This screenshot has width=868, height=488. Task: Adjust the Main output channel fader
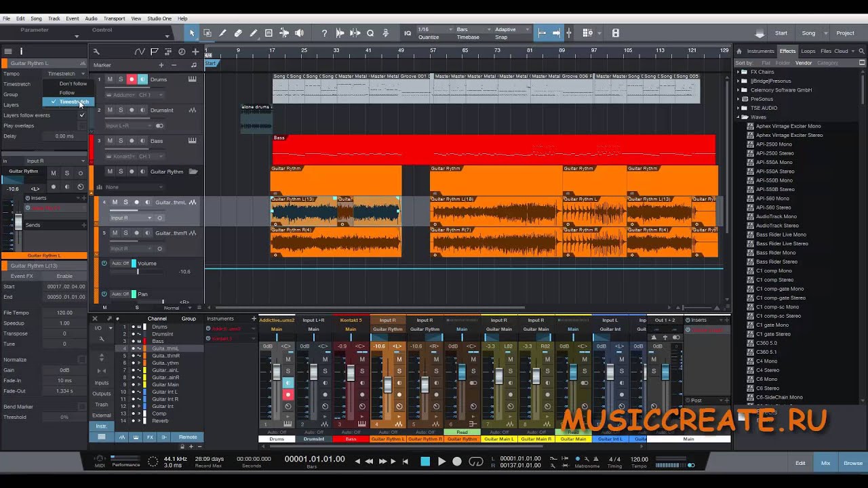[x=665, y=372]
